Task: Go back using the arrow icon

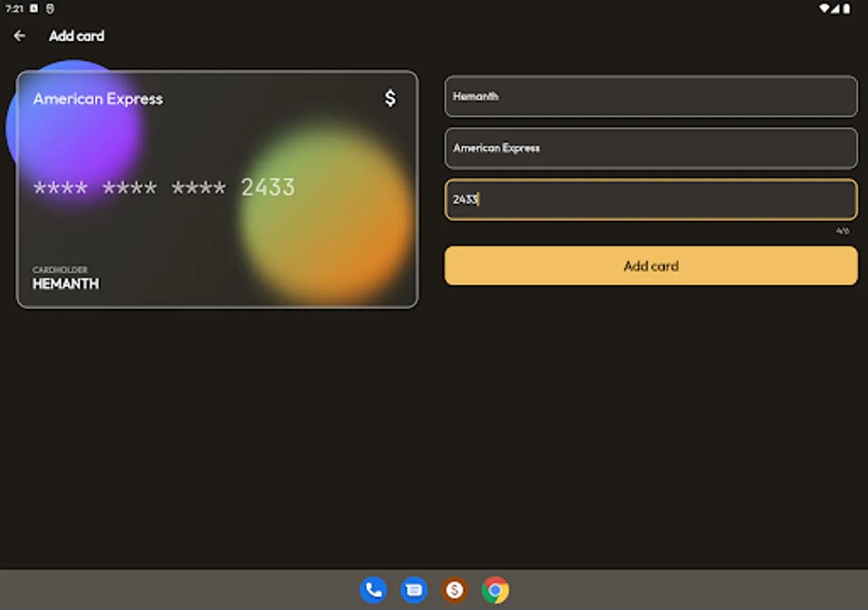Action: click(20, 36)
